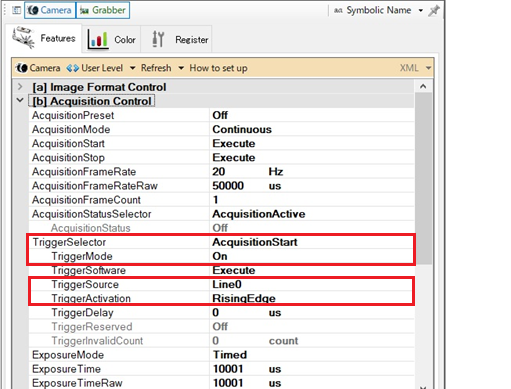Screen dimensions: 511x389
Task: Open the Color tab
Action: [111, 39]
